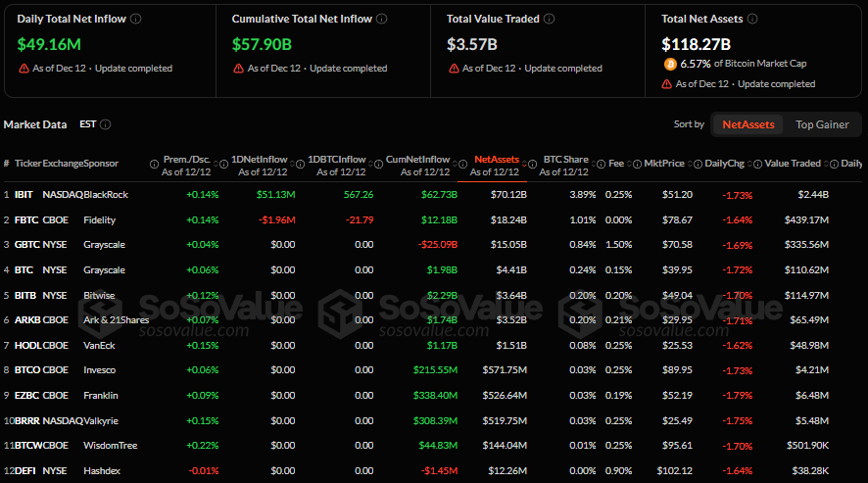
Task: Click the $3.57B total value traded
Action: tap(472, 44)
